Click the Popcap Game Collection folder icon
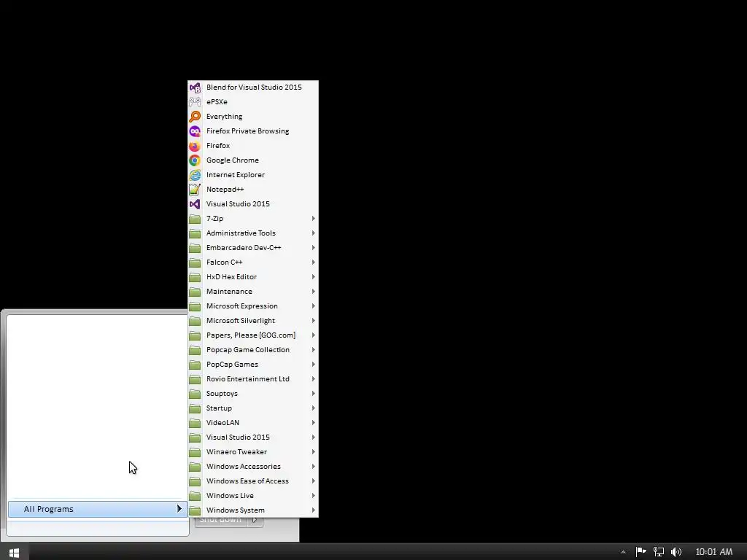The width and height of the screenshot is (747, 560). point(195,350)
